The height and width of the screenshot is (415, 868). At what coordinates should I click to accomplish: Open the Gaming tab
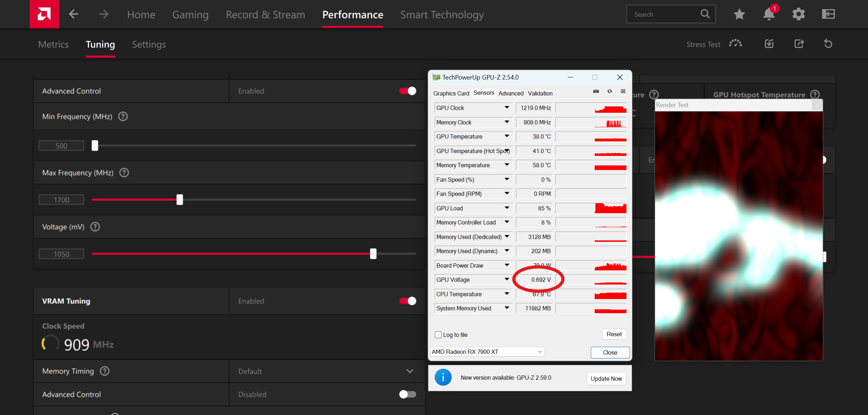[190, 14]
